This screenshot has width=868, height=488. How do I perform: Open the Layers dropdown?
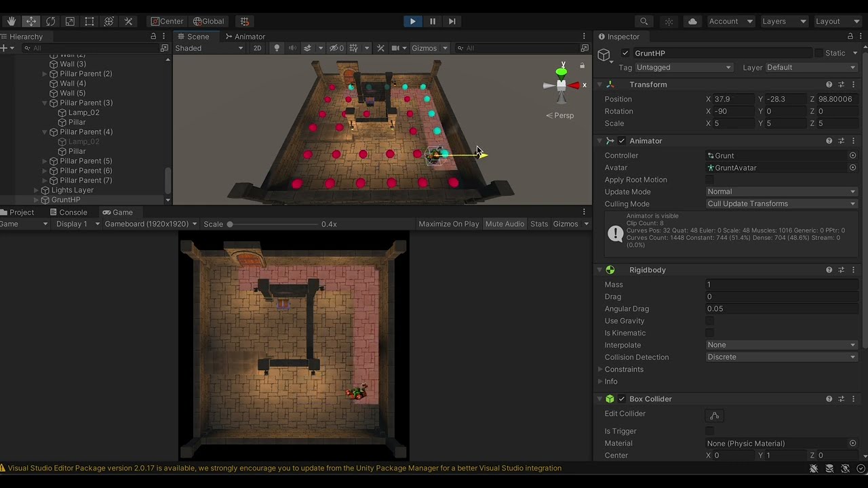[784, 21]
